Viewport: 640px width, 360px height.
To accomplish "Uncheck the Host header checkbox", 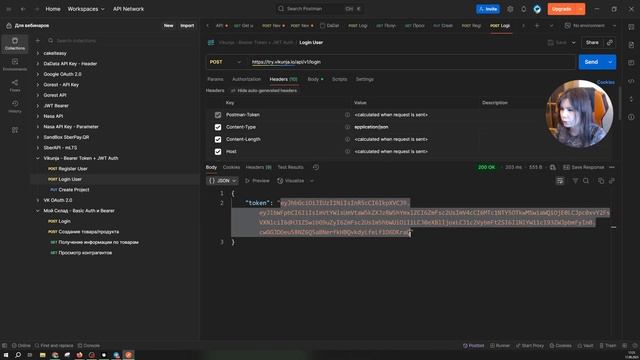I will pos(218,152).
